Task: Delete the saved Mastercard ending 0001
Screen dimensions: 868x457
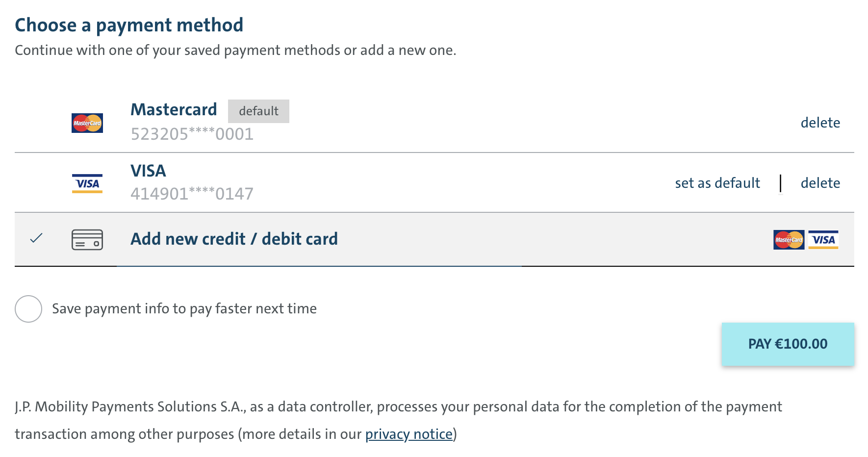Action: [820, 123]
